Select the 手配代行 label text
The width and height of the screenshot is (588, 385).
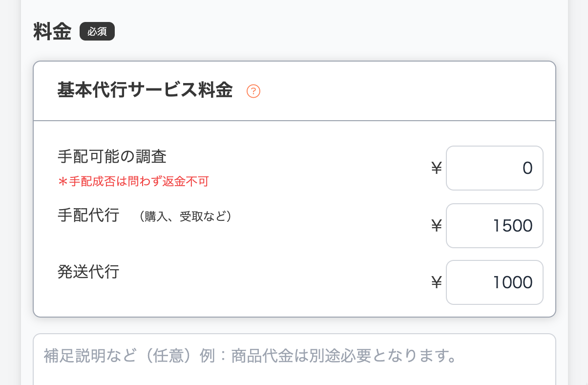(x=88, y=215)
